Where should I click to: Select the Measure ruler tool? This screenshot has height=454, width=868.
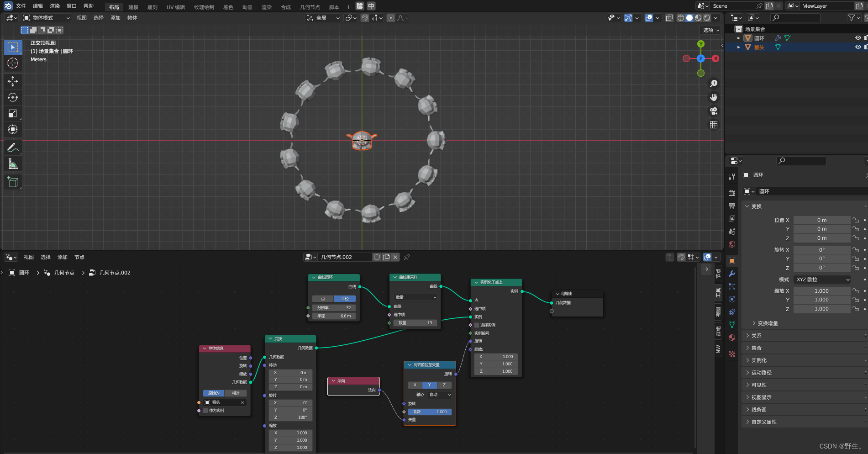(x=13, y=164)
